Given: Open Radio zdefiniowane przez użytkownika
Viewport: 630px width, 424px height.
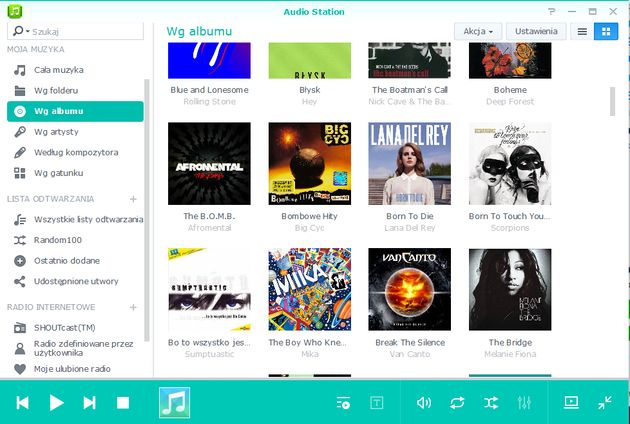Looking at the screenshot, I should tap(75, 348).
